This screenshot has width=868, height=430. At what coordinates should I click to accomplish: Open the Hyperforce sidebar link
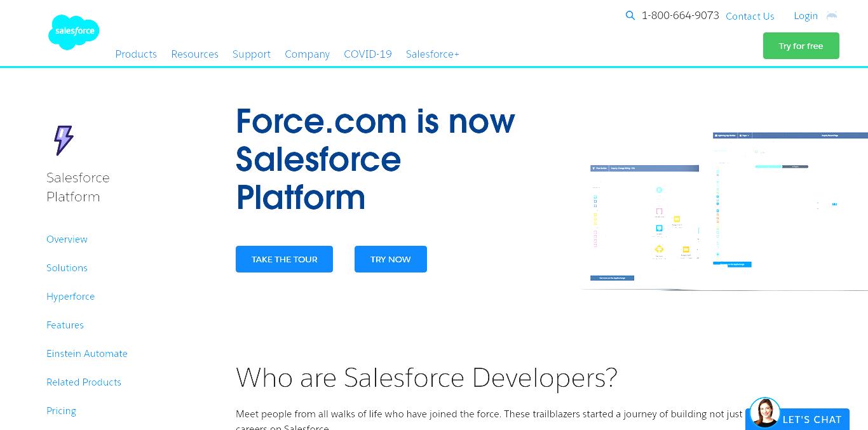[x=71, y=296]
